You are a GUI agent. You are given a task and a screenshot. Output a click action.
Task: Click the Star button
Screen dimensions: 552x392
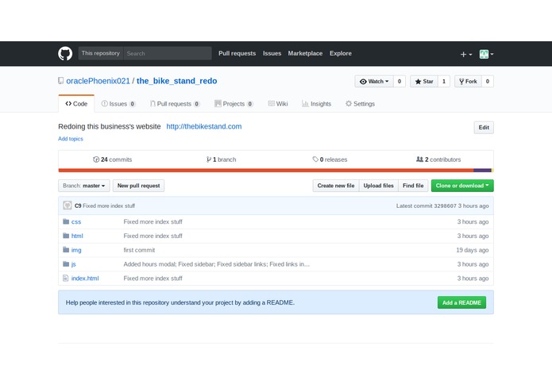pos(424,81)
